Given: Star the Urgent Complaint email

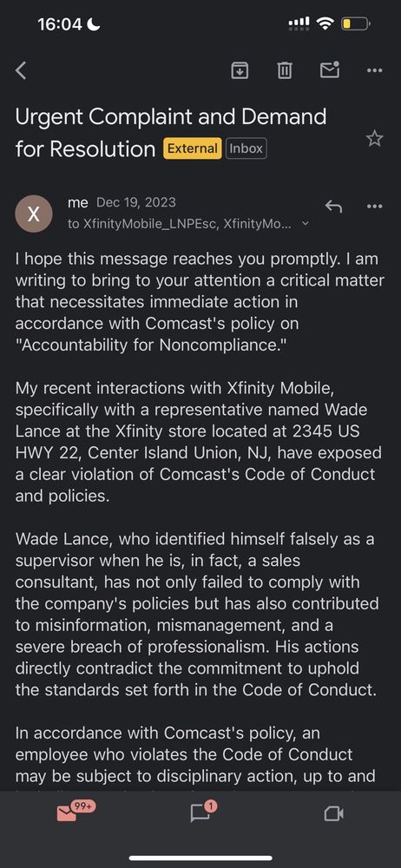Looking at the screenshot, I should click(375, 138).
